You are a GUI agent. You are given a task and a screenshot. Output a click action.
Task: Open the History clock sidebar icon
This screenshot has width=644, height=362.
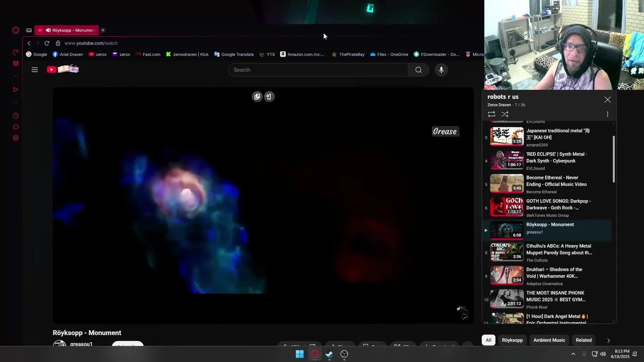[x=16, y=116]
